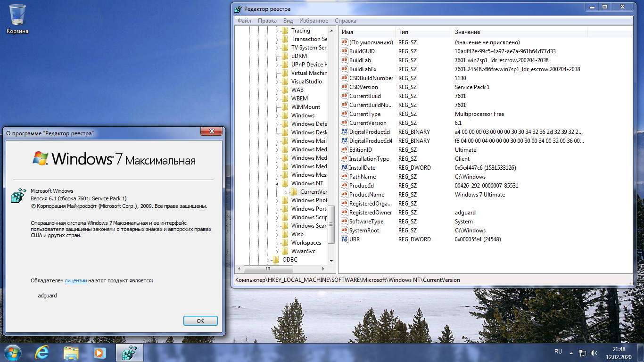This screenshot has width=644, height=362.
Task: Open the Файл menu
Action: [244, 21]
